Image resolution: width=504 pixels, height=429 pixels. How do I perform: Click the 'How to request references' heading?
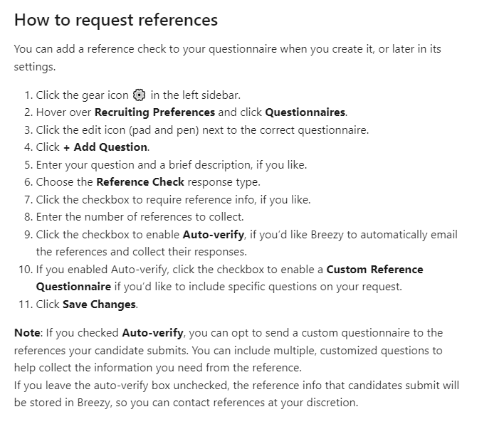[116, 19]
